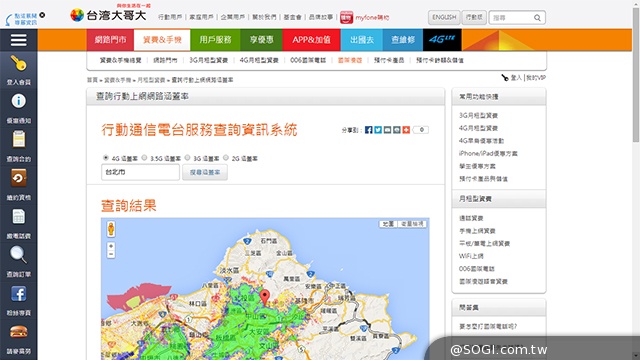Click the bill calculator icon in sidebar

pos(18,216)
